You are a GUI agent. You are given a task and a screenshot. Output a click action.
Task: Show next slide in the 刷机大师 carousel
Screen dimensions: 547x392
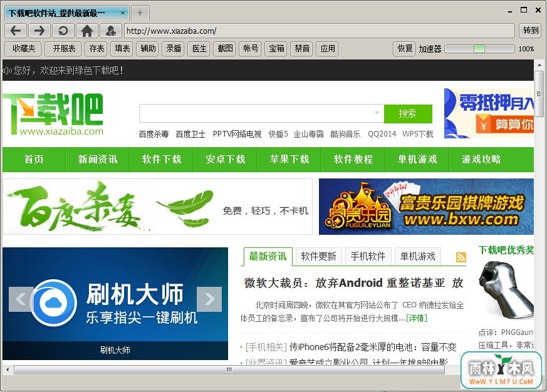pyautogui.click(x=209, y=299)
